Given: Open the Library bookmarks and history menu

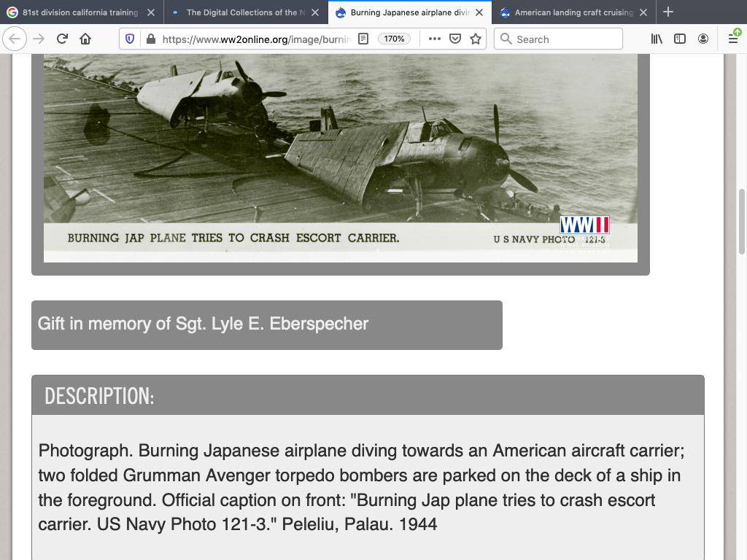Looking at the screenshot, I should tap(657, 39).
